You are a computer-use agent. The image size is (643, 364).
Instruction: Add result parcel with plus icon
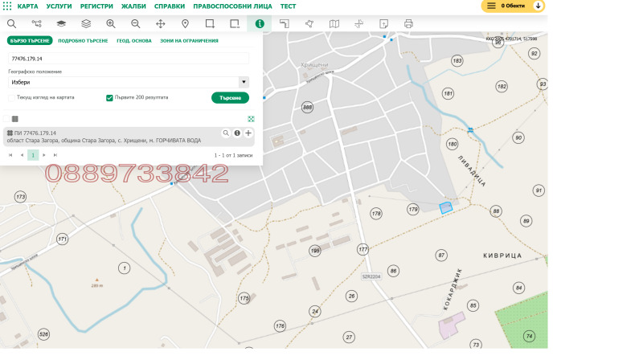click(x=248, y=133)
